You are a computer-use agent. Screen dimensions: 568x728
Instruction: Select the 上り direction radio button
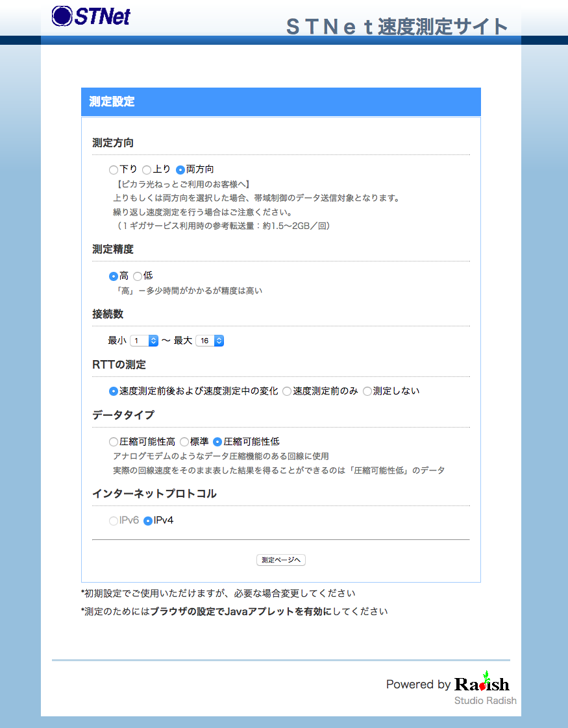[147, 170]
